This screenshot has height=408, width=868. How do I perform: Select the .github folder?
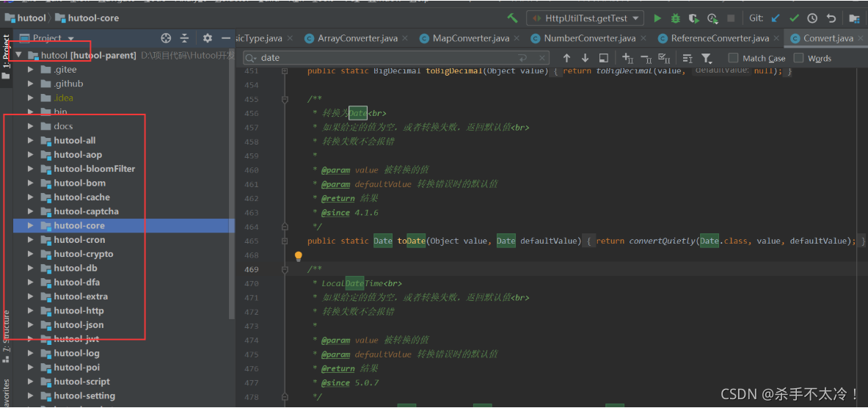click(x=69, y=84)
